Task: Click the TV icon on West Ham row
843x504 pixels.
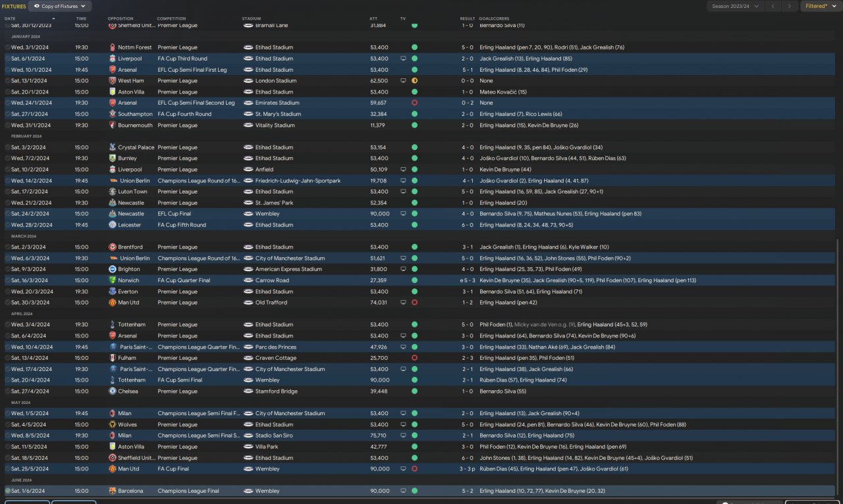Action: 403,81
